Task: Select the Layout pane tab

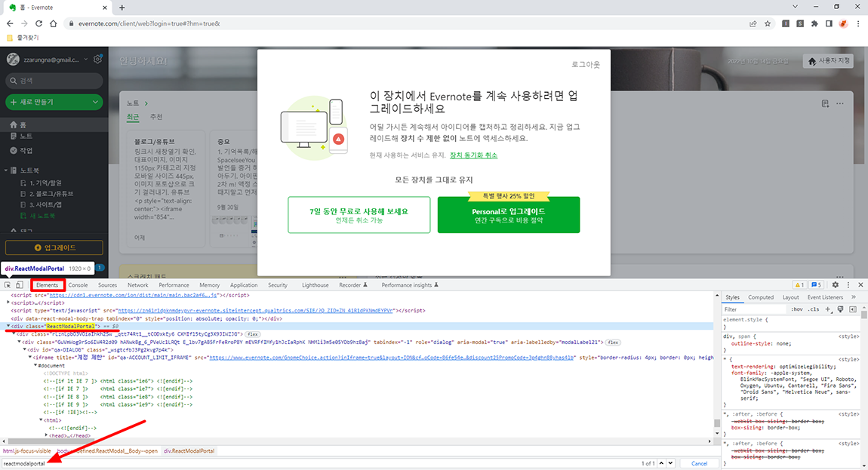Action: [790, 297]
